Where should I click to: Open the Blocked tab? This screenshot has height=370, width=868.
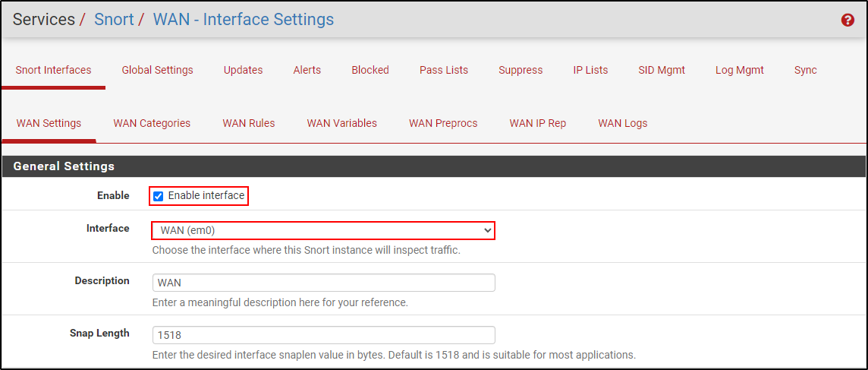point(370,70)
